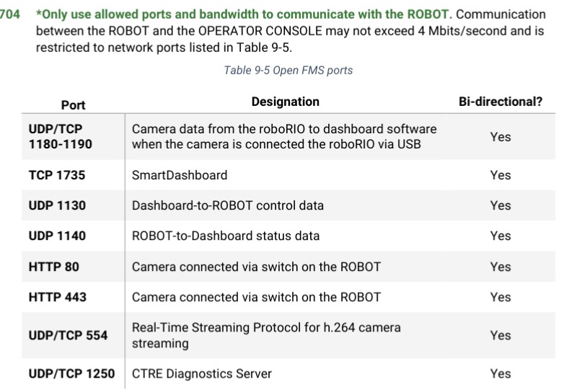This screenshot has width=564, height=392.
Task: Click Real-Time Streaming Protocol description
Action: 266,335
